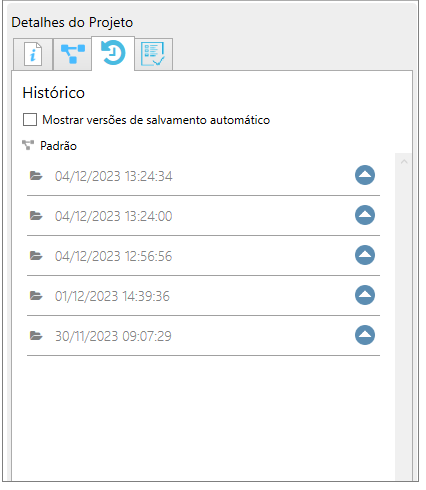Click the blue arrow for 01/12/2023 14:39:36
Image resolution: width=426 pixels, height=490 pixels.
coord(365,295)
